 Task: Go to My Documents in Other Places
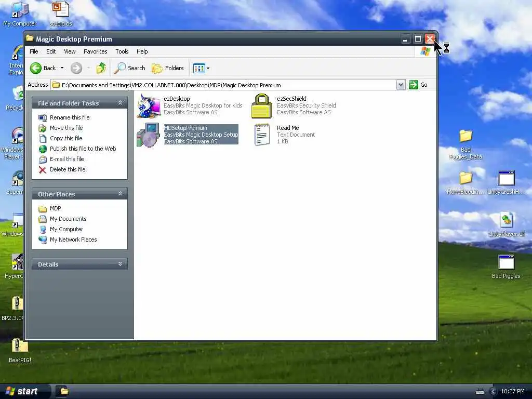pyautogui.click(x=68, y=219)
